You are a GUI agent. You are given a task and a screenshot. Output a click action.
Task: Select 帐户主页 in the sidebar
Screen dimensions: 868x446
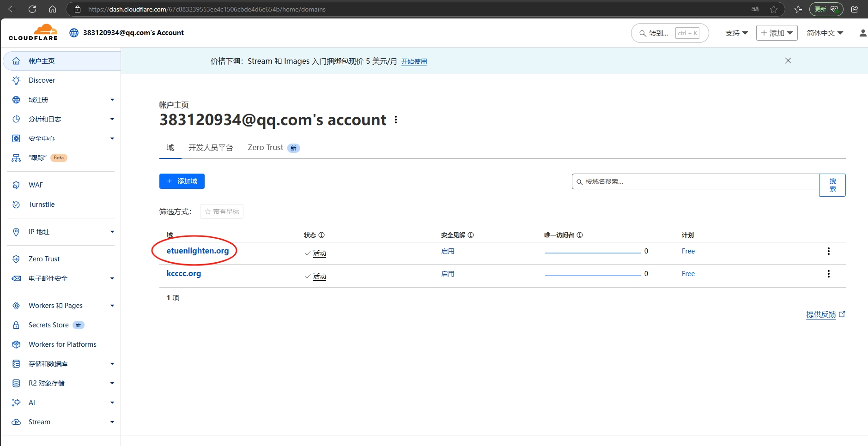click(61, 61)
